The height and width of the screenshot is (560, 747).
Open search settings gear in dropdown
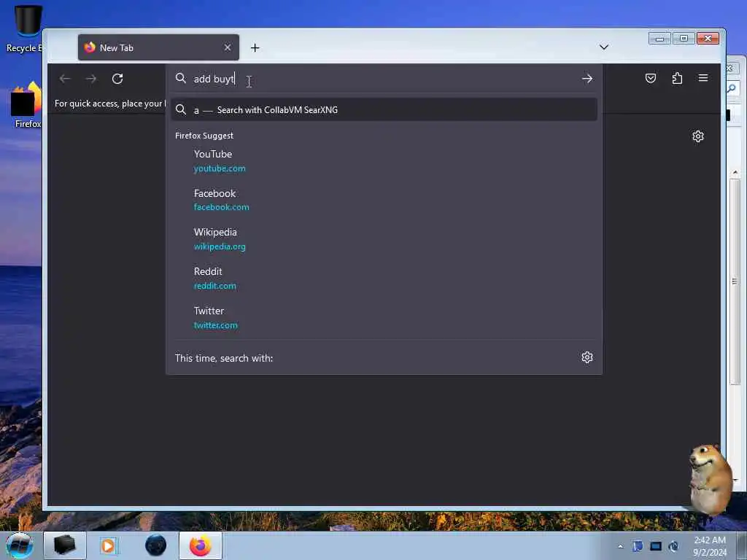pos(587,357)
